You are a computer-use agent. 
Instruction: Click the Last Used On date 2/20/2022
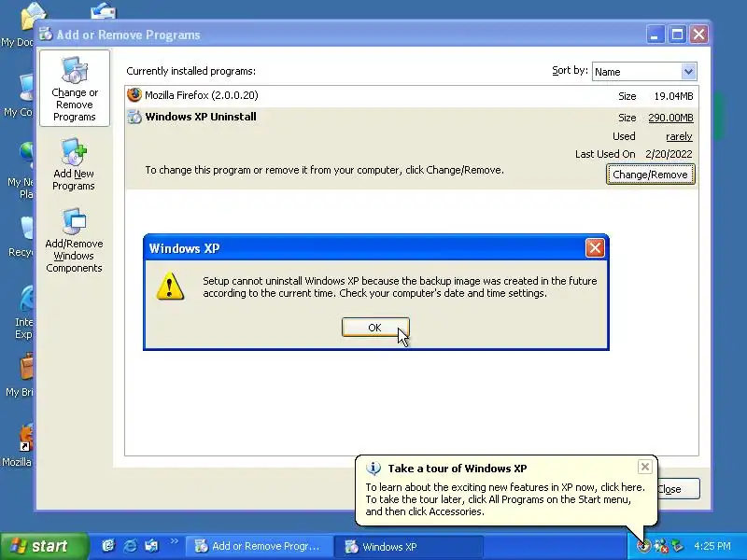coord(669,154)
